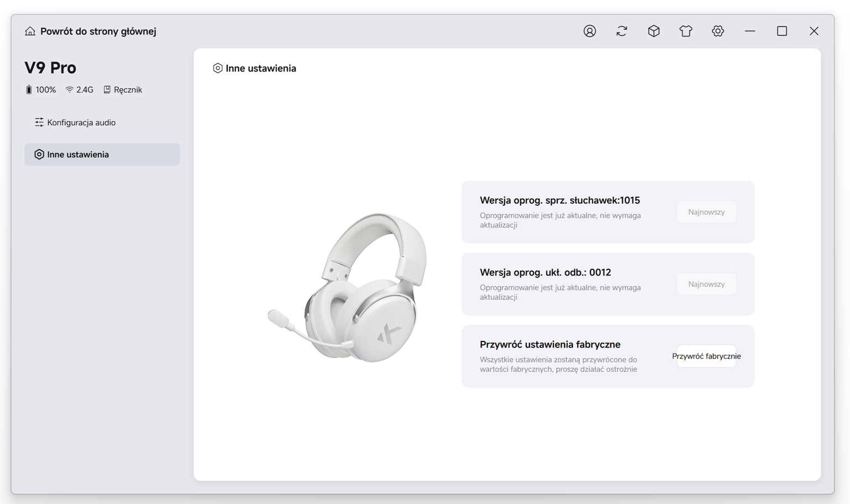Image resolution: width=850 pixels, height=504 pixels.
Task: Click the hexagon icon in page heading
Action: tap(217, 68)
